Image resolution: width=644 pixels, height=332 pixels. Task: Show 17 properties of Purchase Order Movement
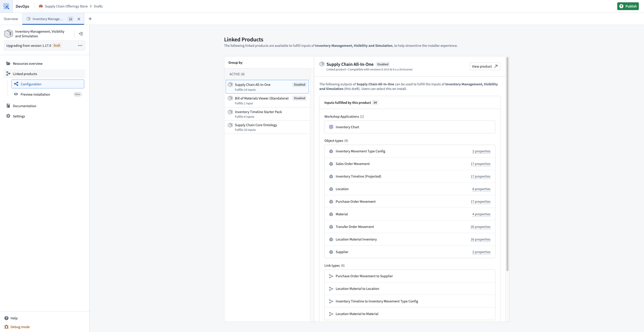pos(480,201)
